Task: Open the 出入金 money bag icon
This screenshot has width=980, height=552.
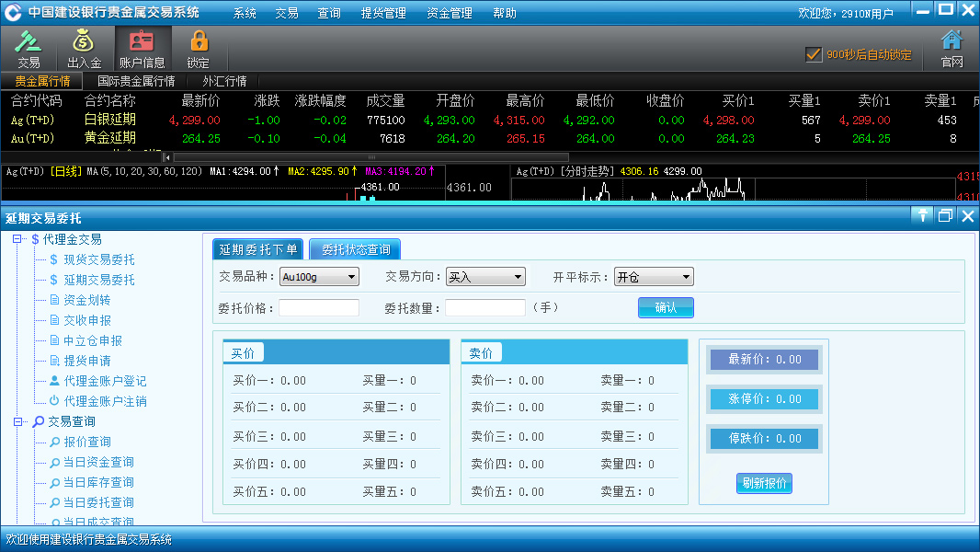Action: (84, 48)
